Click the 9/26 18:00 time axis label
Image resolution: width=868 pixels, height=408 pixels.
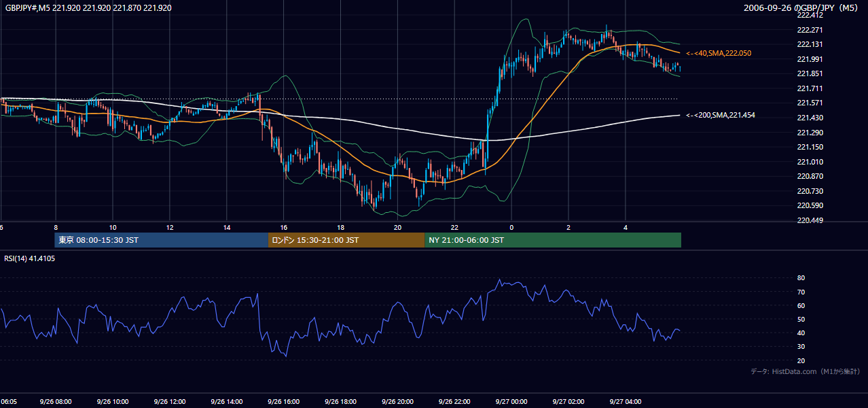click(x=340, y=402)
